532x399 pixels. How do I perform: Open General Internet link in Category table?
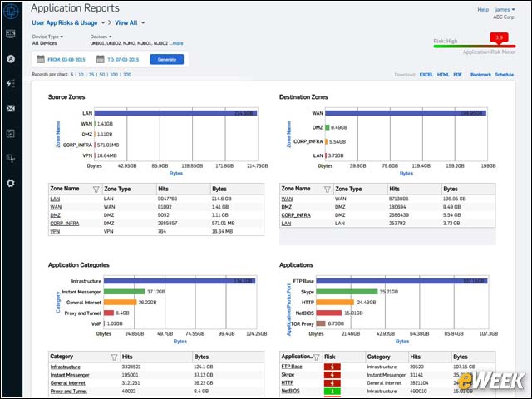[68, 383]
